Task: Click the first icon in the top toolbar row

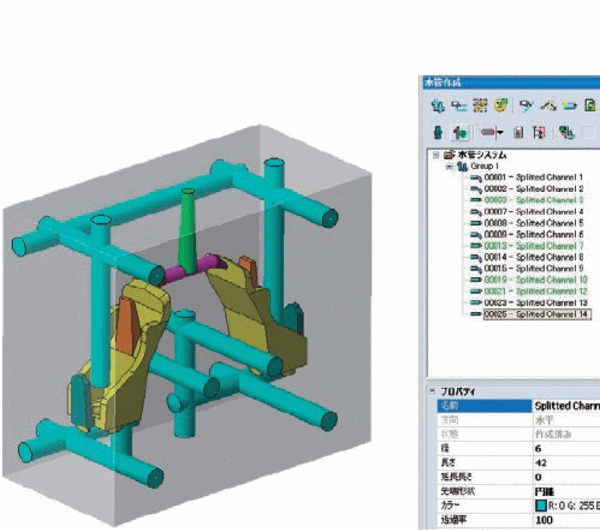Action: [x=436, y=105]
